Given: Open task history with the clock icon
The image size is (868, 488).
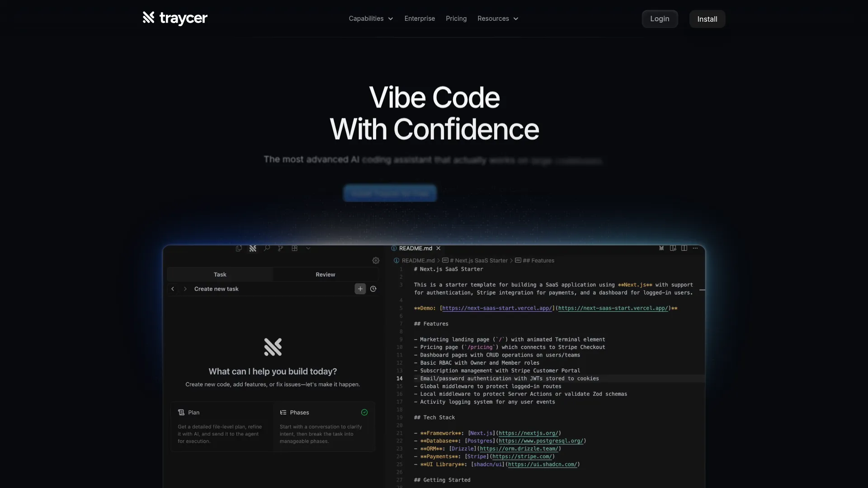Looking at the screenshot, I should coord(373,289).
